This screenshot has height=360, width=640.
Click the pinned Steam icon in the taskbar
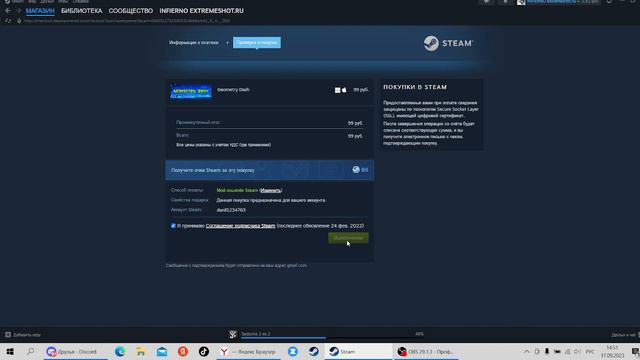coord(313,351)
